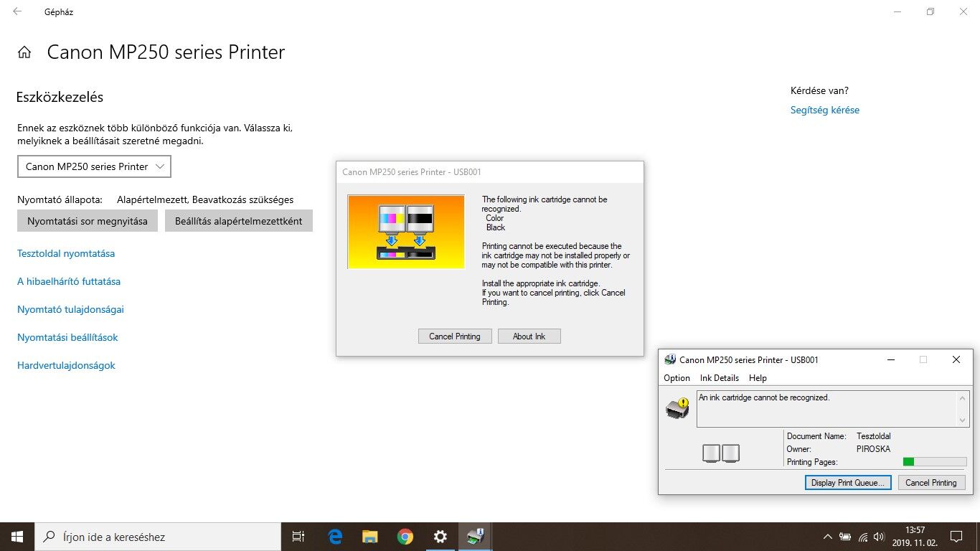Viewport: 980px width, 551px height.
Task: Launch Google Chrome from the taskbar
Action: pyautogui.click(x=405, y=537)
